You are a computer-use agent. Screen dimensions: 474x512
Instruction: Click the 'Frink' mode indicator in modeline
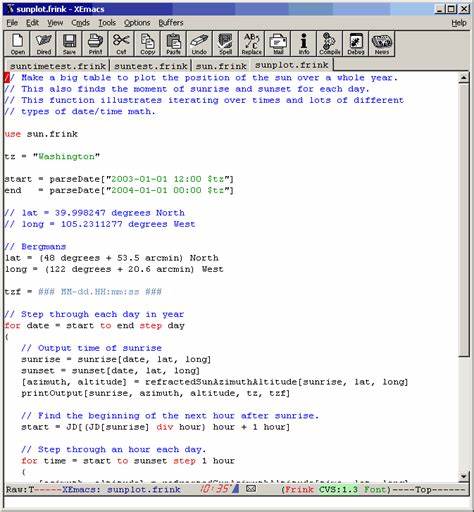coord(299,489)
